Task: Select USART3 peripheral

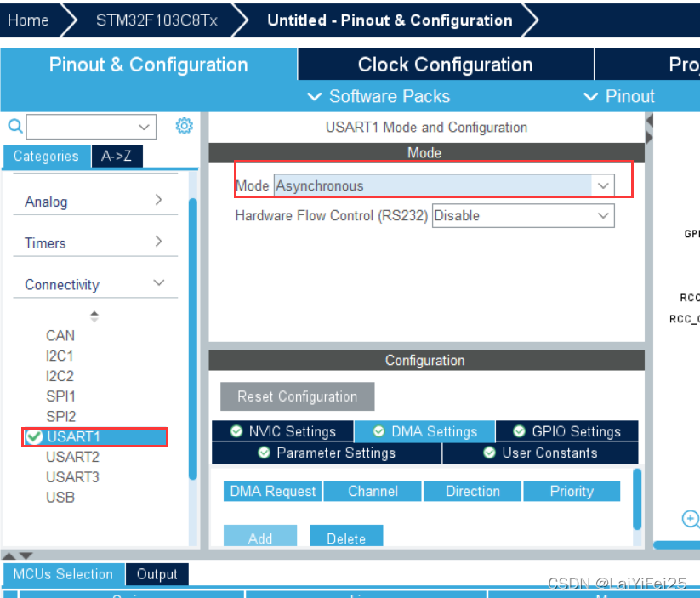Action: [x=72, y=477]
